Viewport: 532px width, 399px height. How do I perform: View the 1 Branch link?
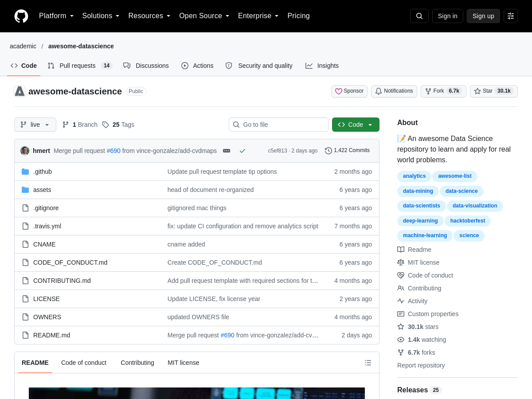point(80,125)
